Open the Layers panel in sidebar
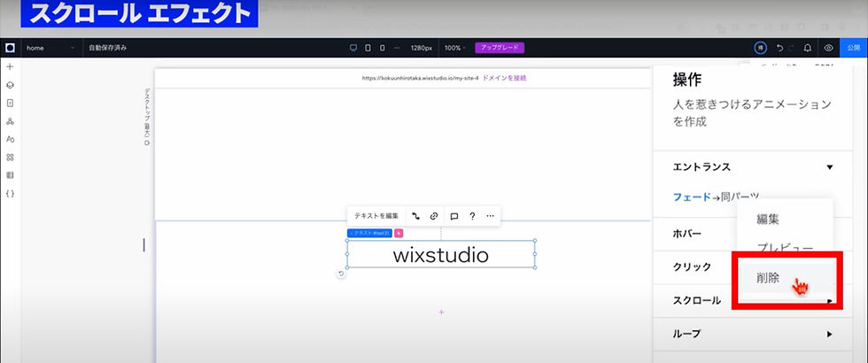868x363 pixels. click(x=10, y=85)
